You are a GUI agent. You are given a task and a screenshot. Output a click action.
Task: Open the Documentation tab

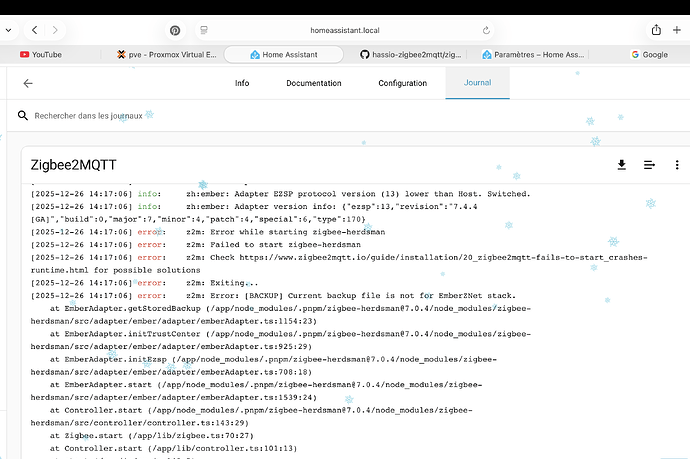[313, 83]
